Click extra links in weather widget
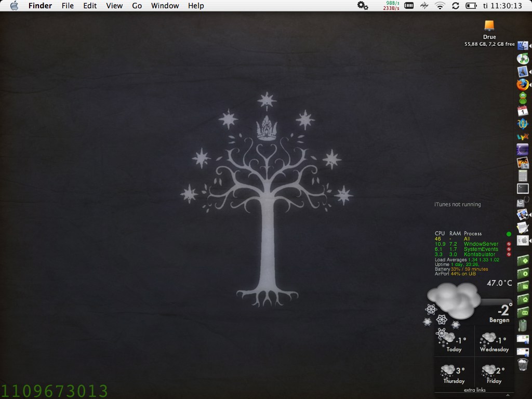Image resolution: width=532 pixels, height=399 pixels. click(474, 390)
